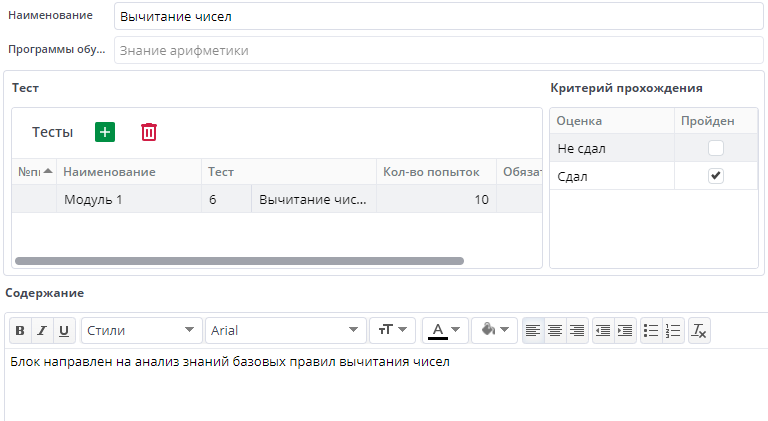This screenshot has height=421, width=768.
Task: Select the attempts value 10 cell
Action: pos(436,199)
